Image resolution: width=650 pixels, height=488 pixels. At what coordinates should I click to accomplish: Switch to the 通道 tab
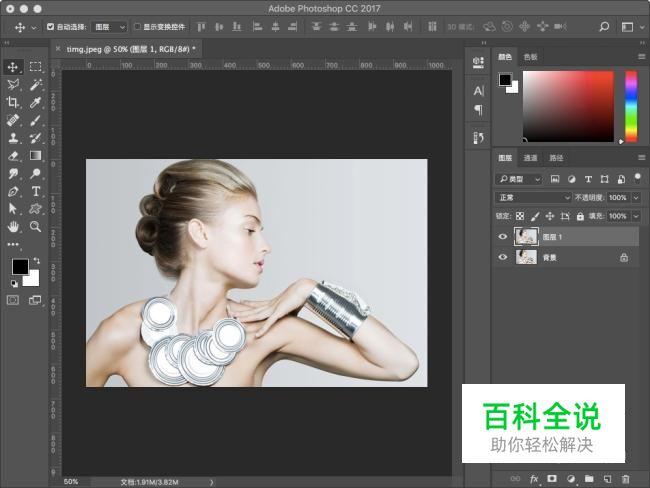tap(530, 158)
